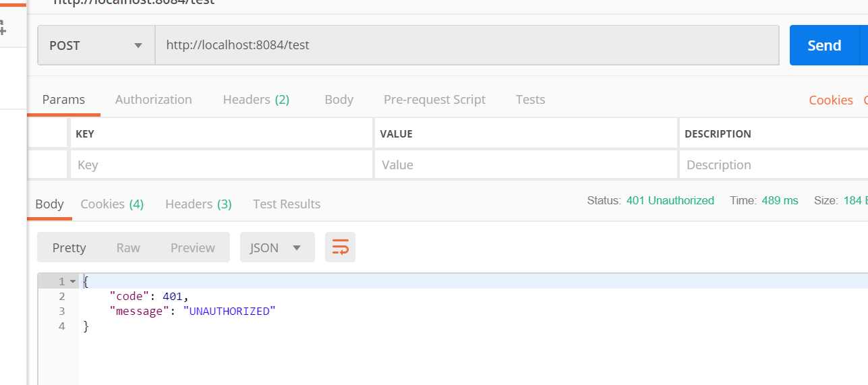The width and height of the screenshot is (868, 385).
Task: Toggle word wrap icon in response toolbar
Action: 340,247
